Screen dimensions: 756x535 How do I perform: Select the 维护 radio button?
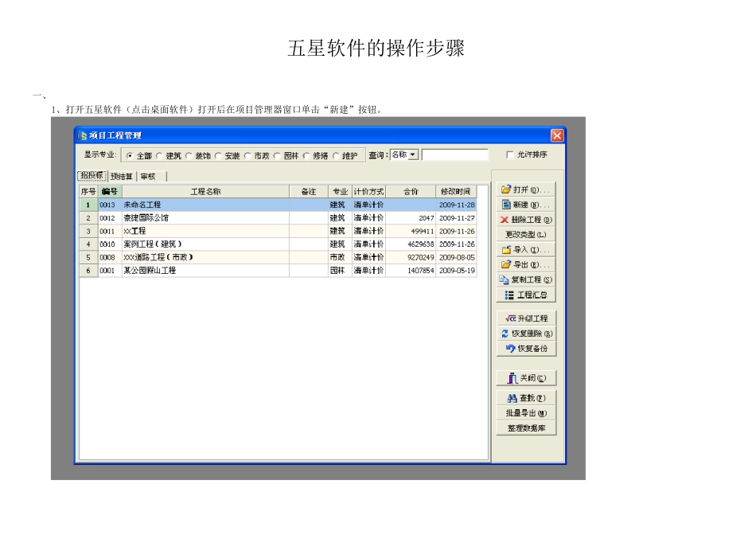[x=336, y=155]
